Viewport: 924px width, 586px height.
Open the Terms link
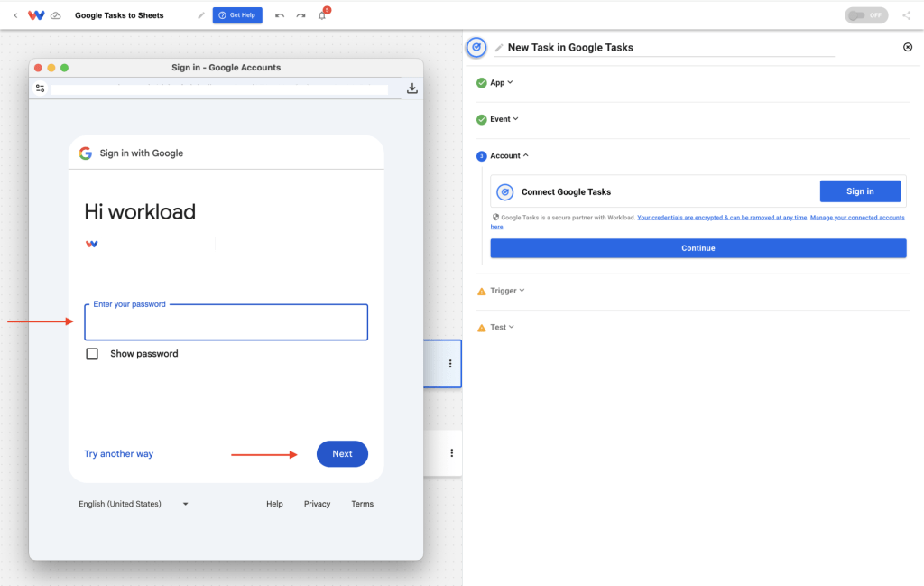pyautogui.click(x=363, y=504)
